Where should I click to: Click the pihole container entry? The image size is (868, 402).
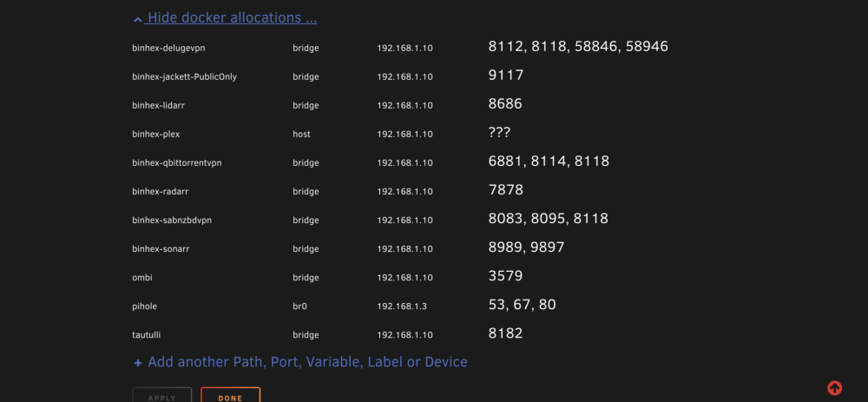tap(144, 306)
